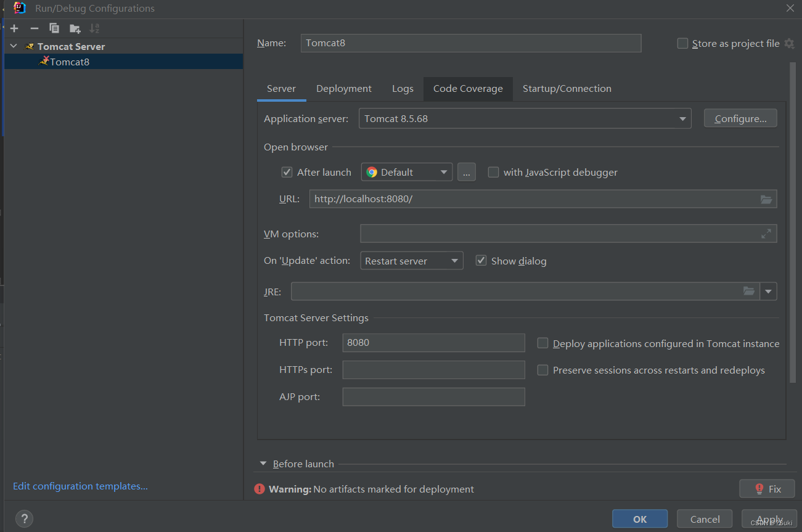Uncheck After launch checkbox

pos(287,172)
